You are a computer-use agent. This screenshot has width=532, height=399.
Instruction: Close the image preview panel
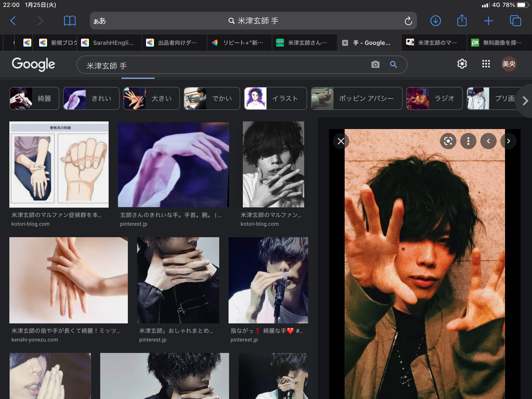pyautogui.click(x=341, y=141)
